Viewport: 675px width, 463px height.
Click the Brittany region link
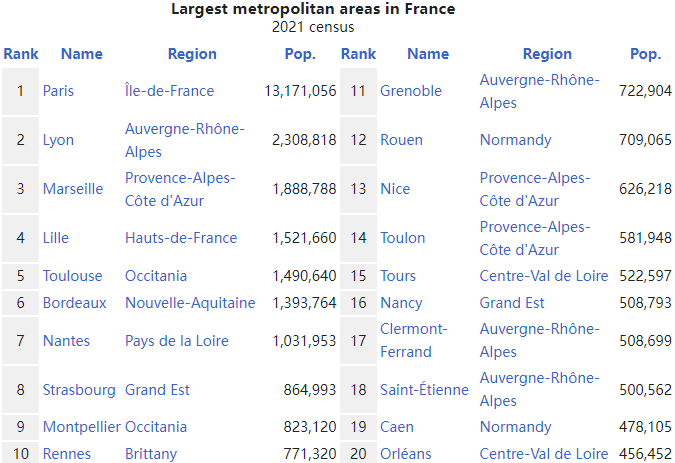pos(151,454)
